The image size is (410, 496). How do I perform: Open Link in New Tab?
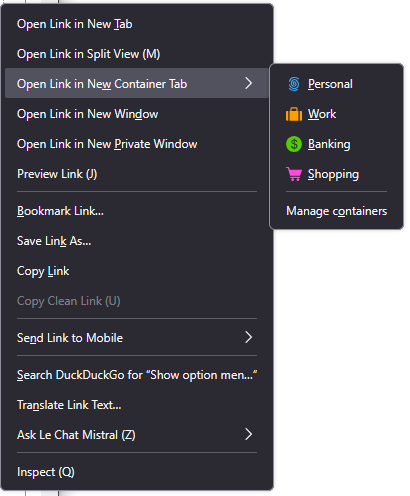137,24
